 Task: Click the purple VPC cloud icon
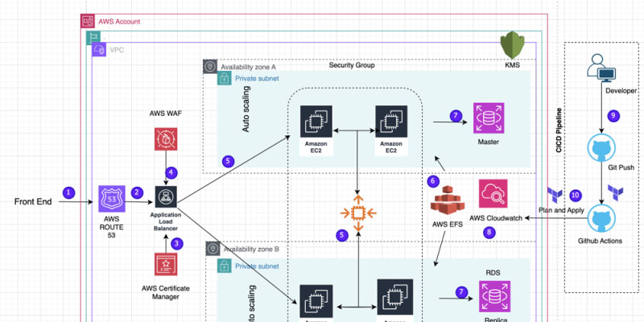[99, 49]
